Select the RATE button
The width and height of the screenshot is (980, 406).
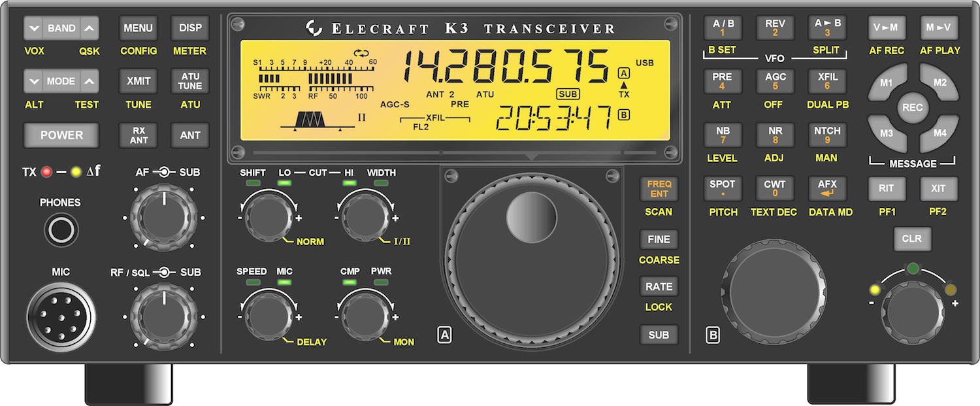coord(659,287)
